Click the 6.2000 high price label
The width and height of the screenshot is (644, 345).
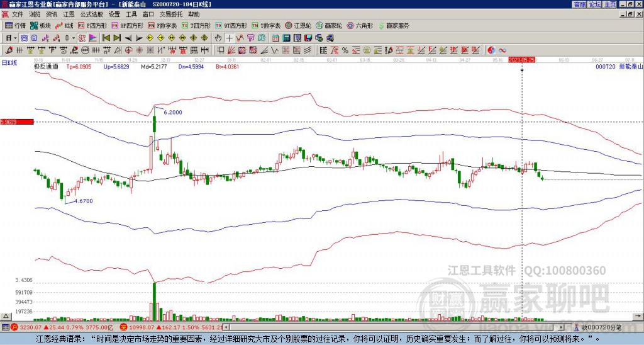[173, 112]
